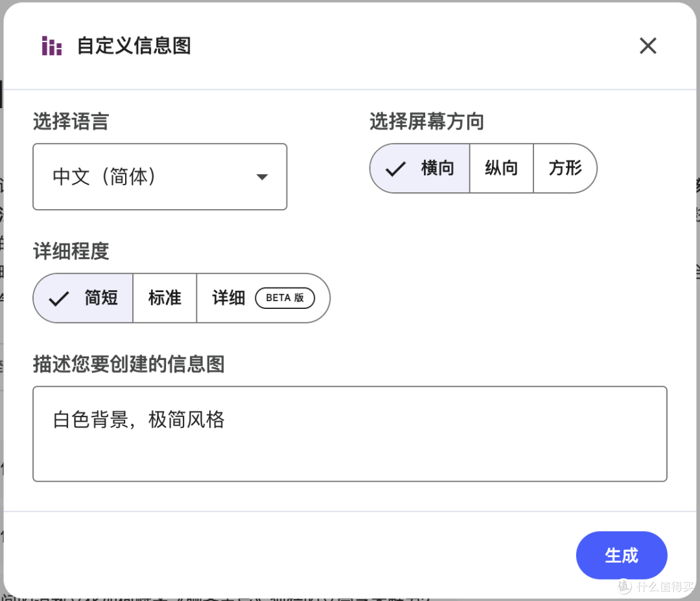Close the 自定义信息图 dialog

(x=647, y=45)
